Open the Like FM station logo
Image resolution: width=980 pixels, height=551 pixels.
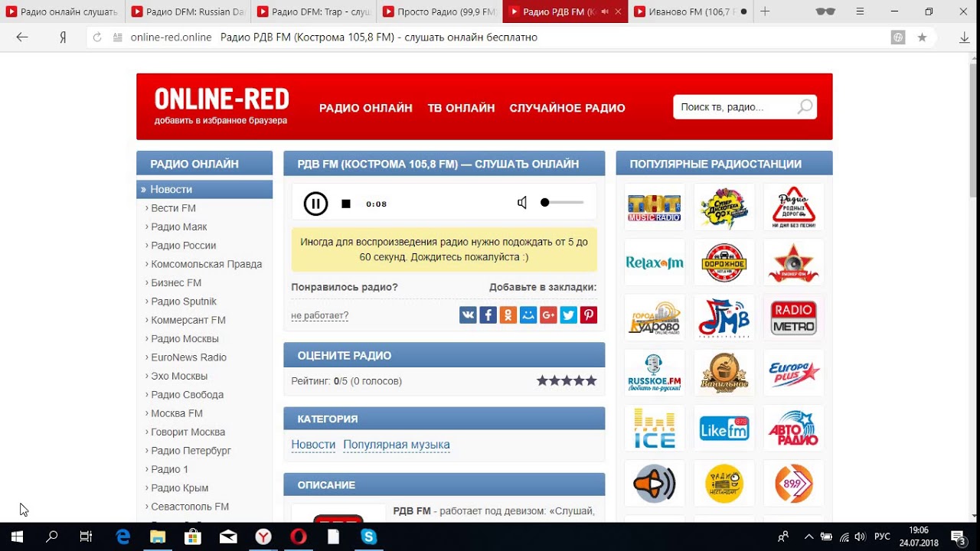(724, 429)
